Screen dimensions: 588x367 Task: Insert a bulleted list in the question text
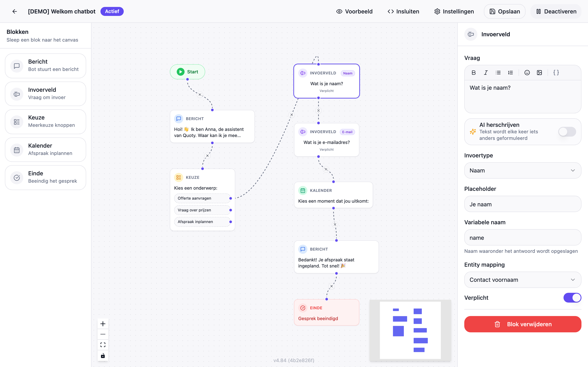(498, 73)
